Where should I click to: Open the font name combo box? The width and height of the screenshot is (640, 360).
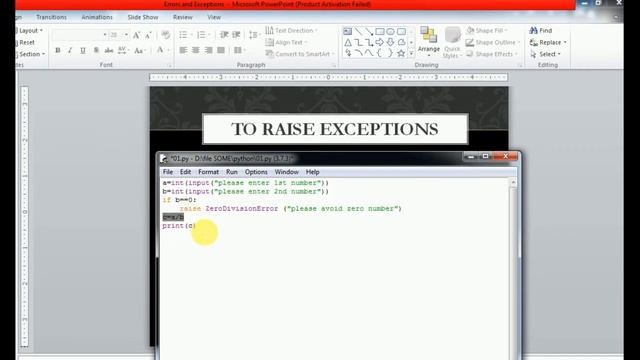[79, 35]
